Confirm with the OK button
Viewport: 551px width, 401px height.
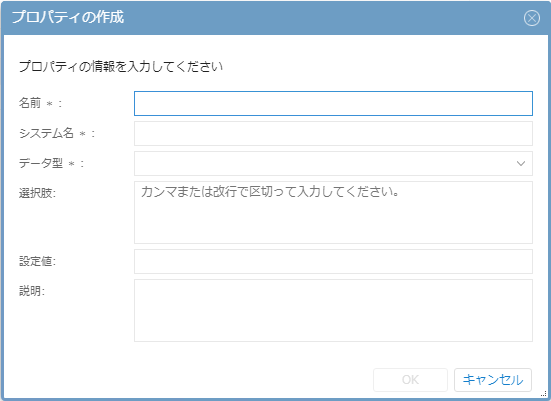pyautogui.click(x=410, y=380)
